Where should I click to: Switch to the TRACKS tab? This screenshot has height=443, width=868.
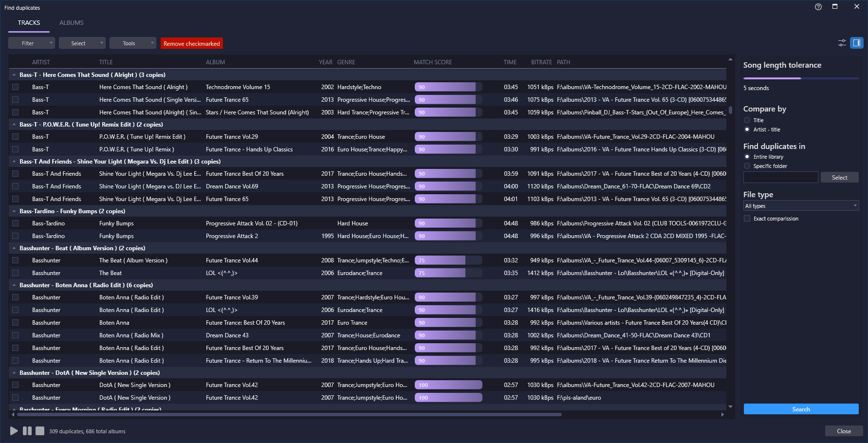tap(29, 23)
